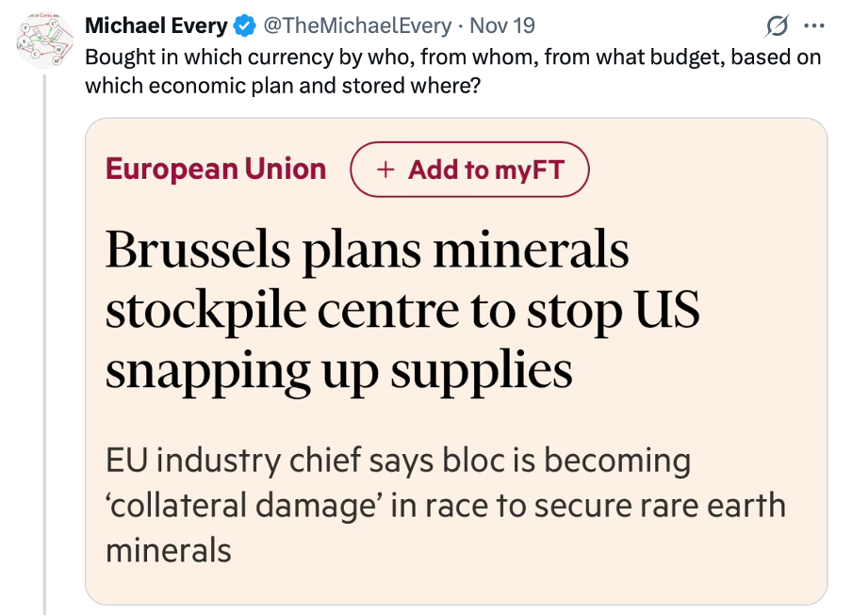Click the plus icon in Add to myFT

[x=385, y=170]
